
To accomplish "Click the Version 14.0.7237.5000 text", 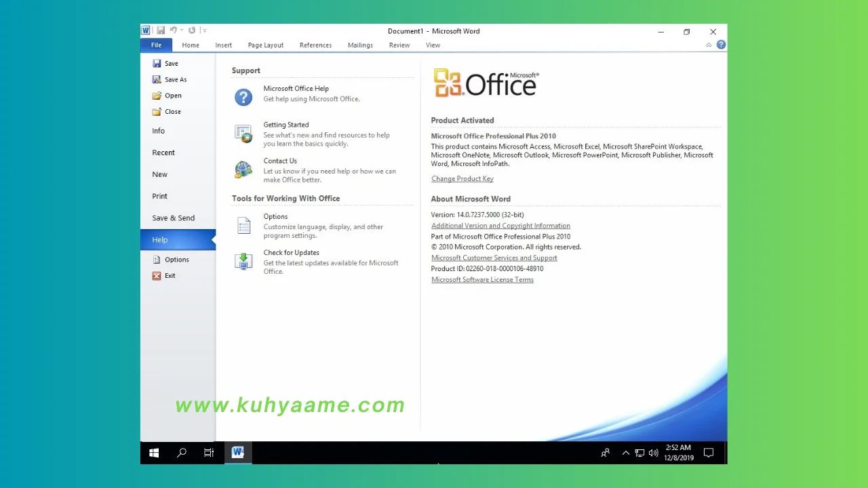I will pos(477,215).
